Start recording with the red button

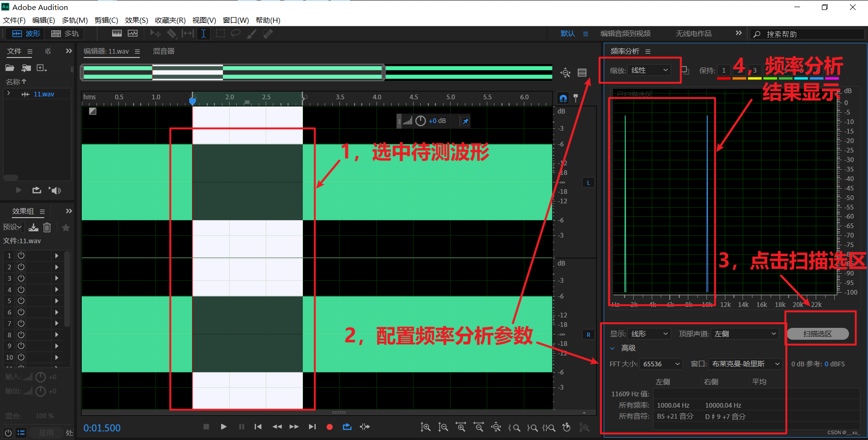click(x=329, y=427)
